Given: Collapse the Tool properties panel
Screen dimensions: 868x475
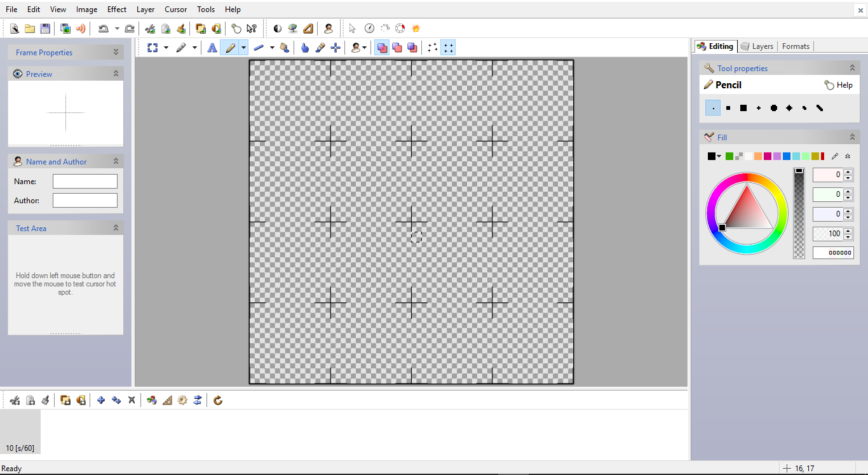Looking at the screenshot, I should point(852,68).
